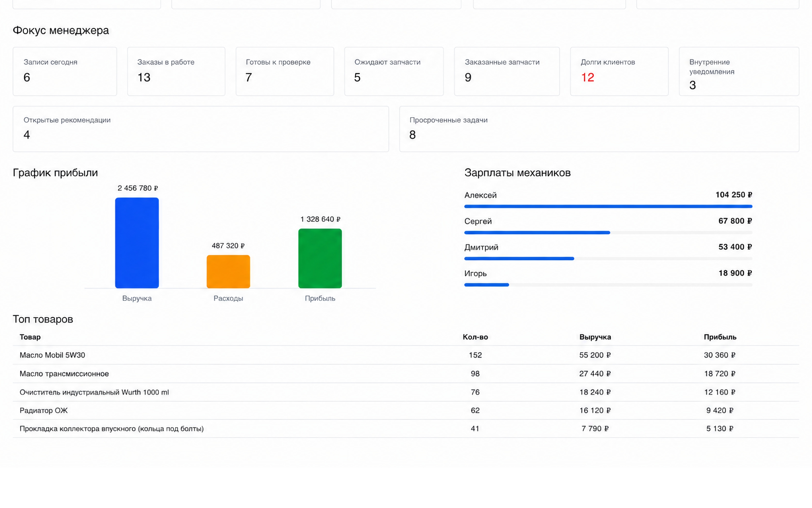Click revenue cell 7 790 ₽
This screenshot has width=812, height=508.
click(595, 428)
